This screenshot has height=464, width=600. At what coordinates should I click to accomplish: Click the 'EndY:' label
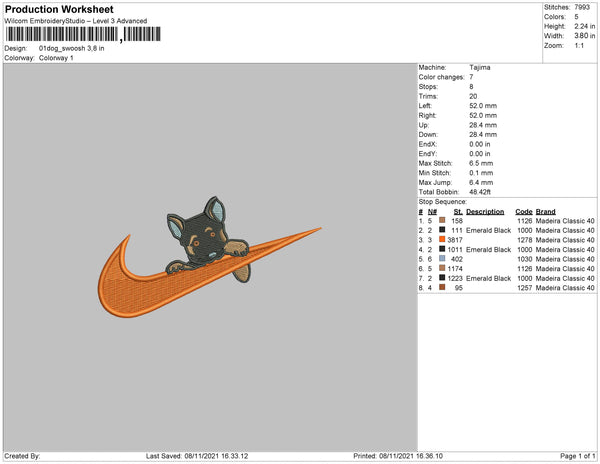[x=428, y=154]
